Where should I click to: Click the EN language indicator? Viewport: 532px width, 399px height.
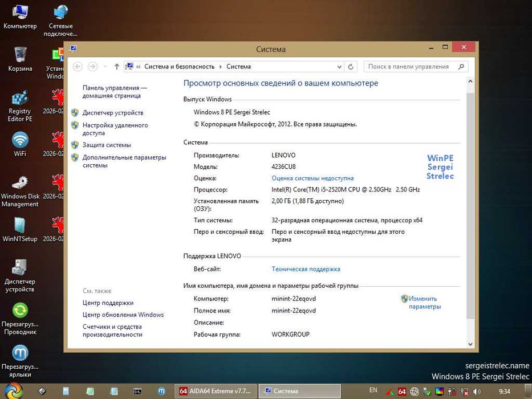click(x=373, y=390)
